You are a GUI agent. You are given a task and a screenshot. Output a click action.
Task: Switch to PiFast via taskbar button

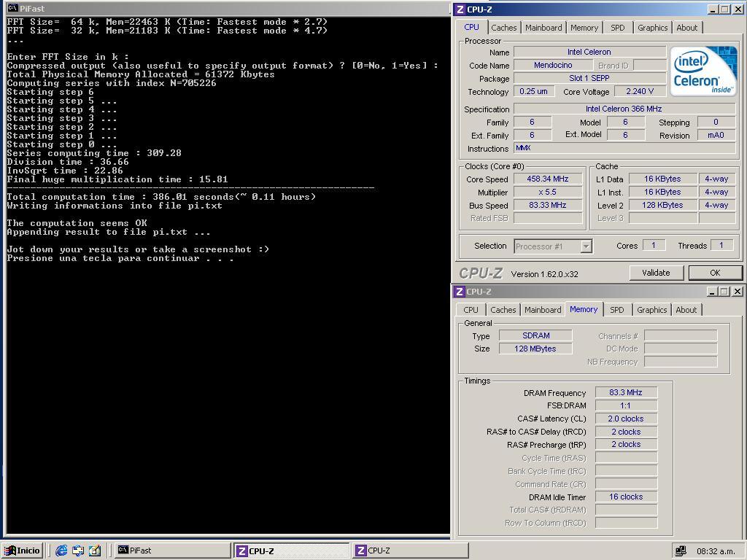(172, 551)
